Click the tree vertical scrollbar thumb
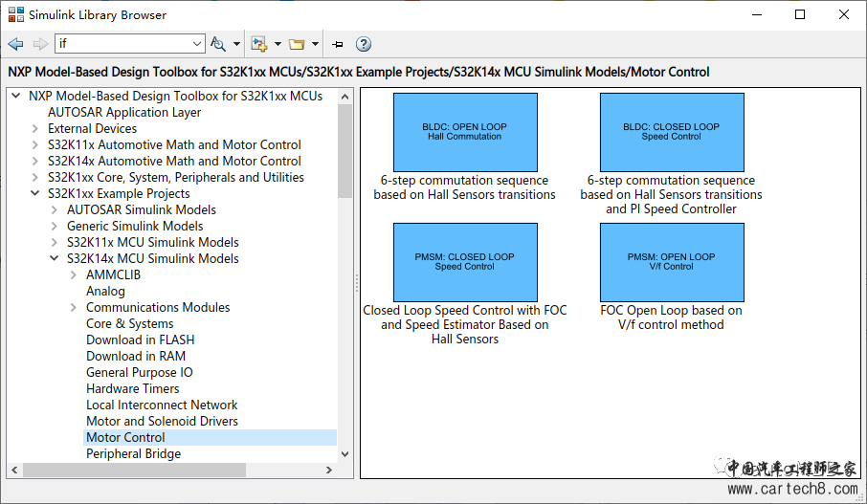 tap(345, 151)
